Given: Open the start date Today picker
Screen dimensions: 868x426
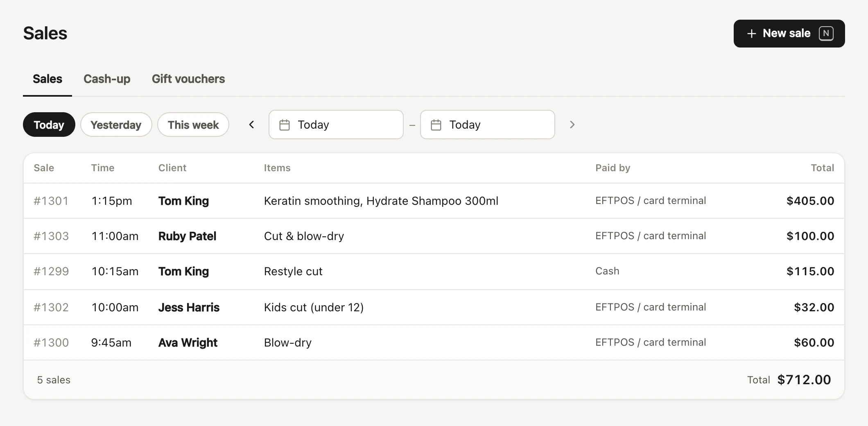Looking at the screenshot, I should pos(336,125).
